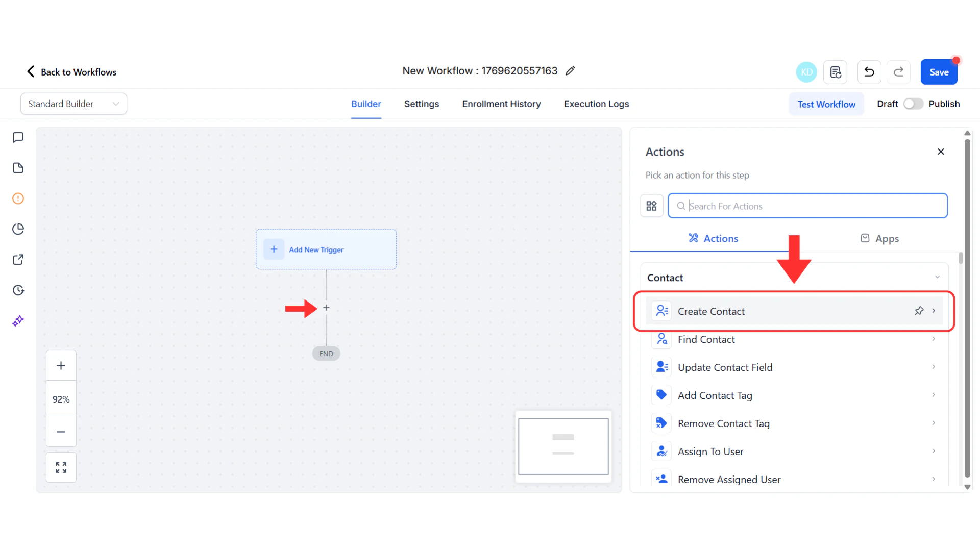Collapse the Contact actions group
The image size is (980, 551).
[x=937, y=277]
